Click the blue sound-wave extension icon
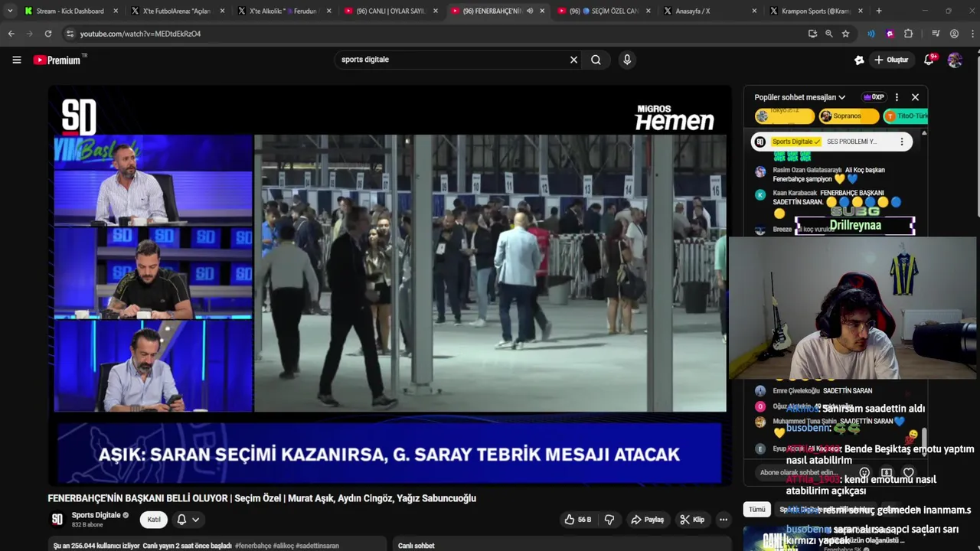The height and width of the screenshot is (551, 980). pyautogui.click(x=871, y=34)
